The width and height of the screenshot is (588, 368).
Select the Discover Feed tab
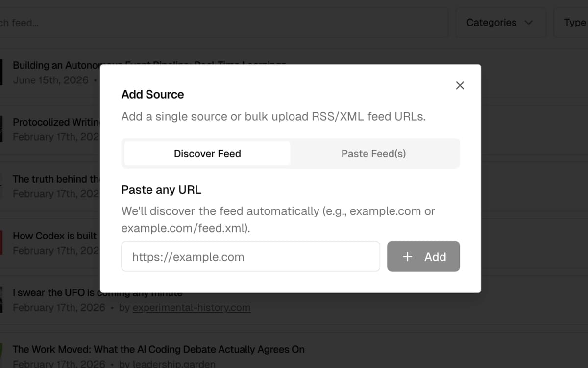coord(207,154)
